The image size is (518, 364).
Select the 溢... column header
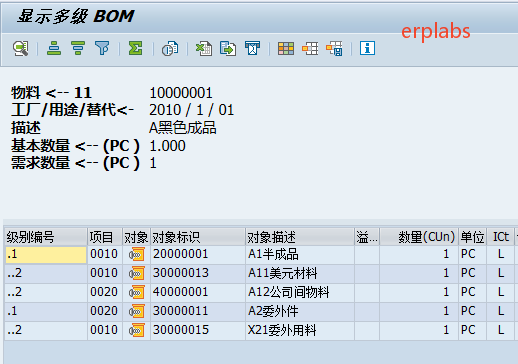point(367,237)
